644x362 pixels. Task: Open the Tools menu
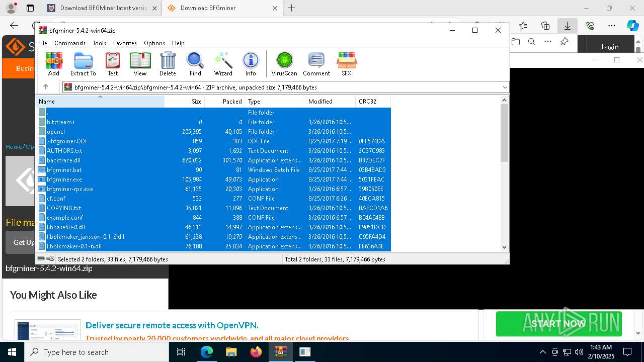point(99,43)
